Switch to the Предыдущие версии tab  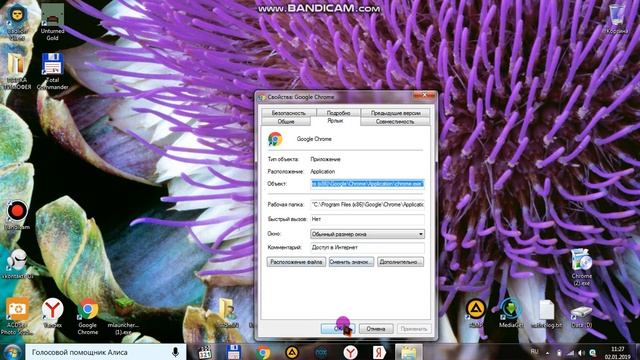click(395, 113)
